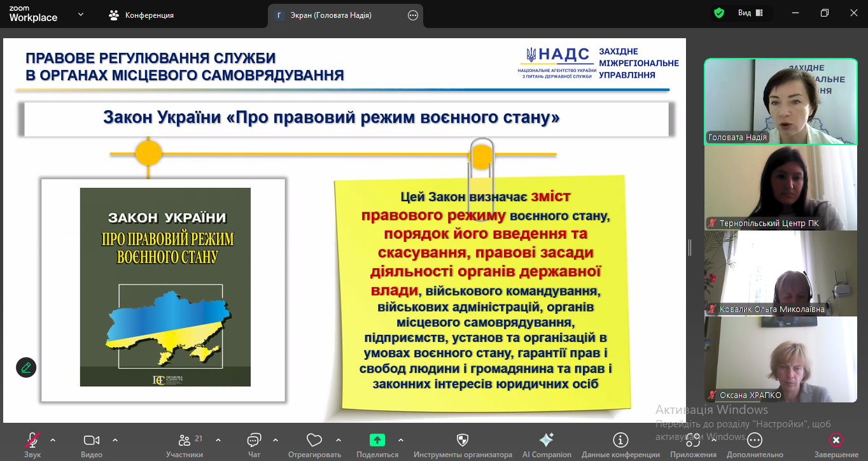Expand chat options arrow next to Чат
868x461 pixels.
[276, 440]
